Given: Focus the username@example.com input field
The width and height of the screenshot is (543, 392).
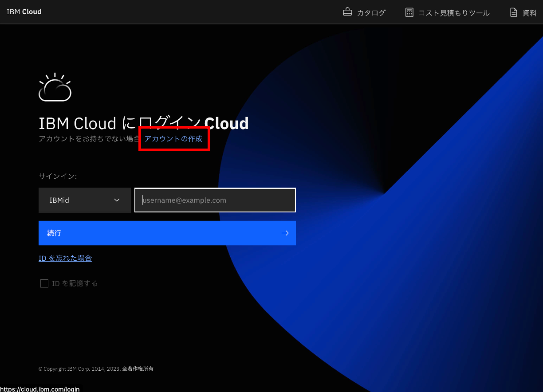Looking at the screenshot, I should (215, 200).
